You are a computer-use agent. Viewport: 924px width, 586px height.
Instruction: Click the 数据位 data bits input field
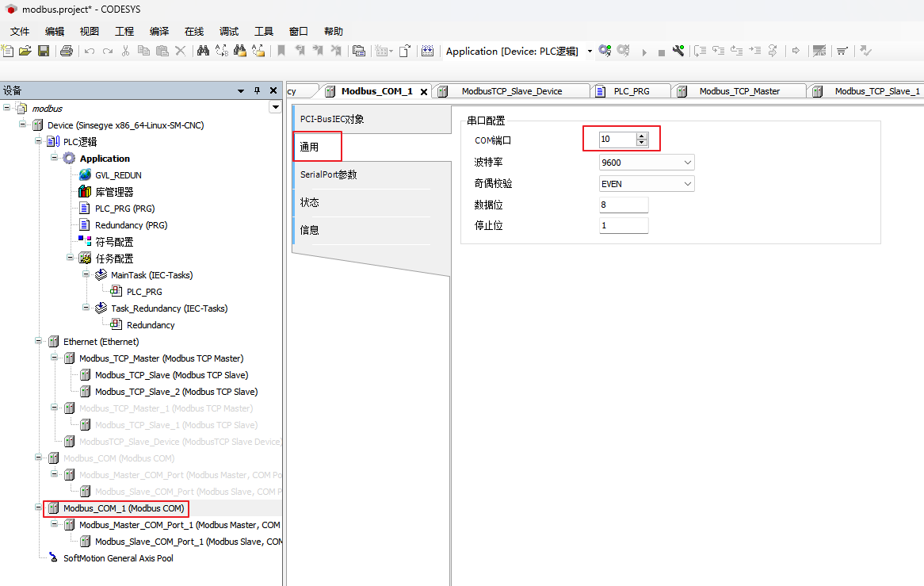click(624, 205)
